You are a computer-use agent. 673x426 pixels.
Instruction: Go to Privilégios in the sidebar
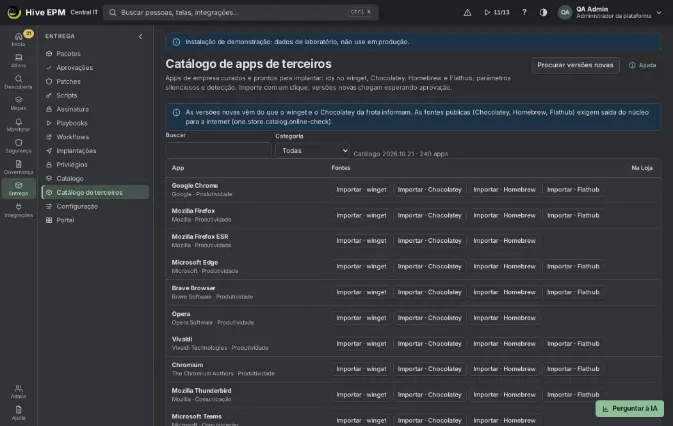[95, 165]
